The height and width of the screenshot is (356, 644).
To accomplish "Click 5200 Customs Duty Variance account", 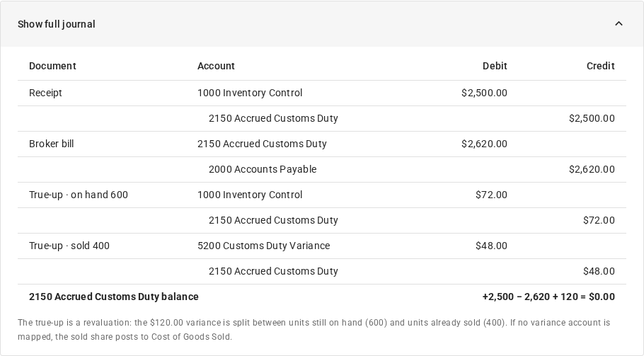I will click(x=264, y=246).
